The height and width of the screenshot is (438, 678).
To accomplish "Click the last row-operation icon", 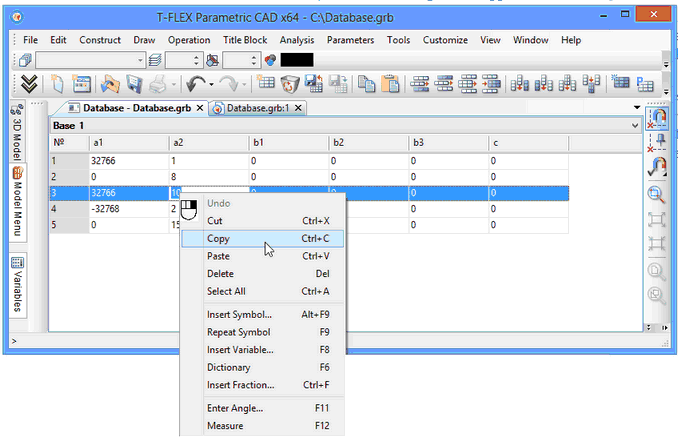I will pyautogui.click(x=491, y=83).
